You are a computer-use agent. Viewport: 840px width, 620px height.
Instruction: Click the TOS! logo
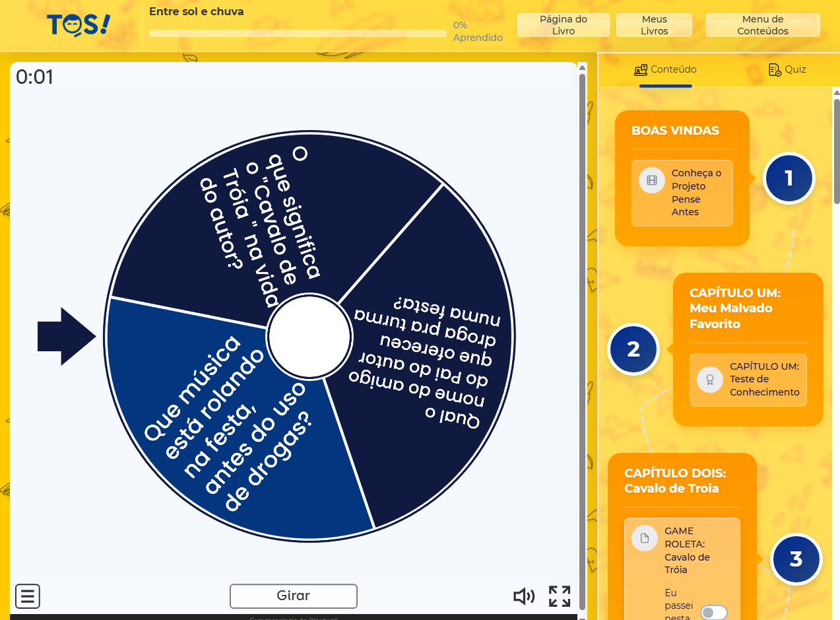[79, 25]
